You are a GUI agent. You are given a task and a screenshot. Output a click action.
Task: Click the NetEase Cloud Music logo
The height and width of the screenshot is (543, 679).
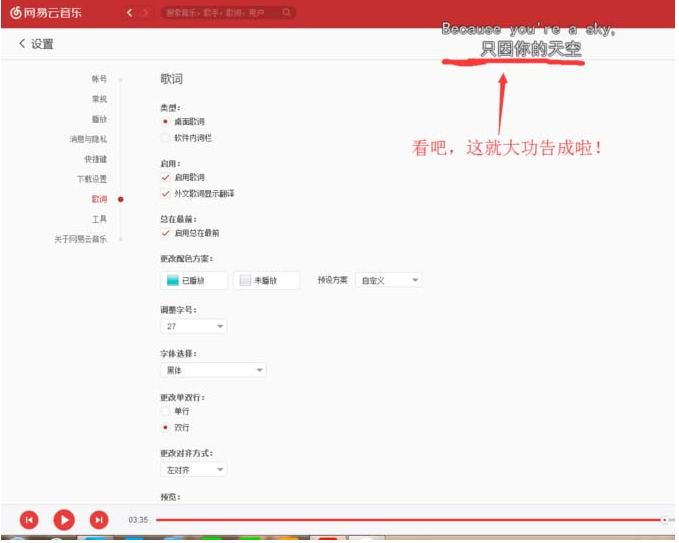pos(46,13)
